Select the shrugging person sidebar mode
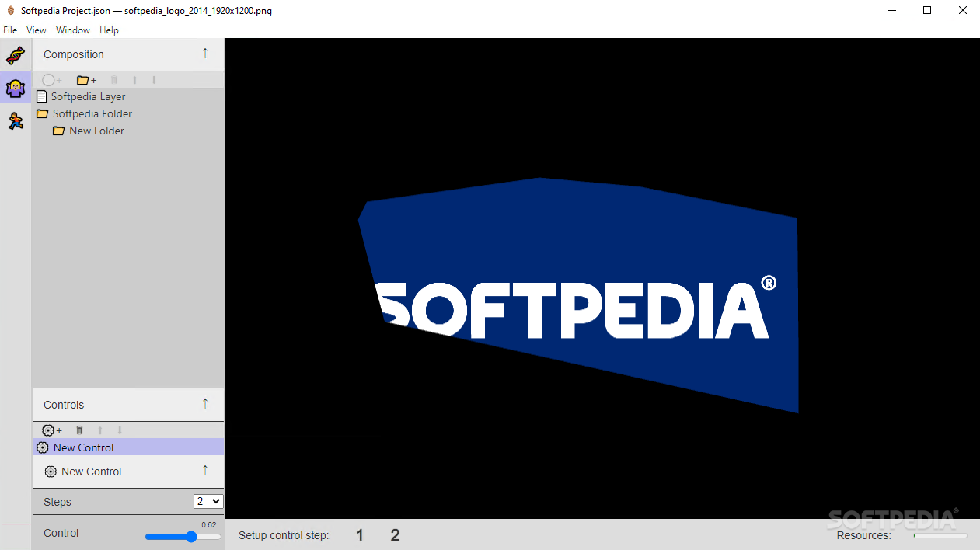Screen dimensions: 980x550 pyautogui.click(x=16, y=88)
